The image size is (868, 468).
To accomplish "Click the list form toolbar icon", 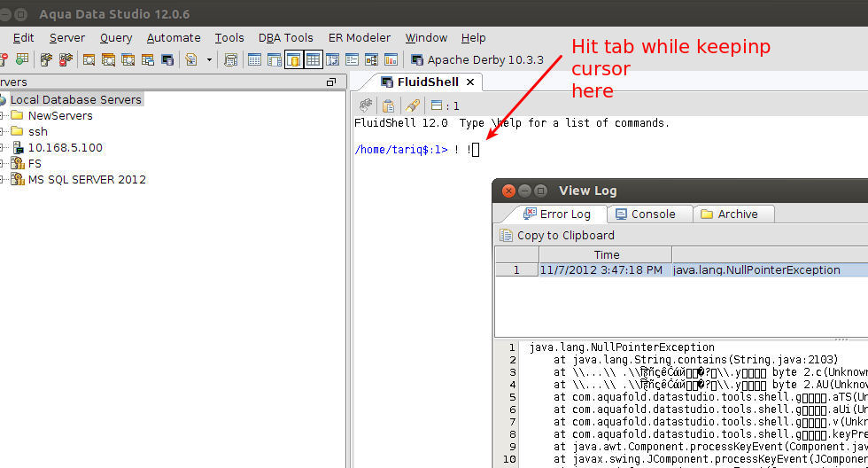I will click(x=353, y=59).
